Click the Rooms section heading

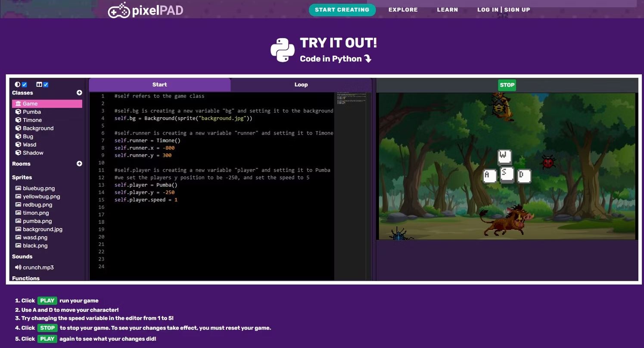pyautogui.click(x=21, y=163)
